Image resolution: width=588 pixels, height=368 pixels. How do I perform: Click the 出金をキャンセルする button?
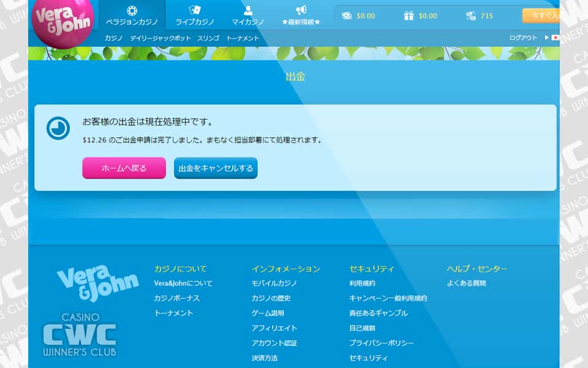pos(216,168)
